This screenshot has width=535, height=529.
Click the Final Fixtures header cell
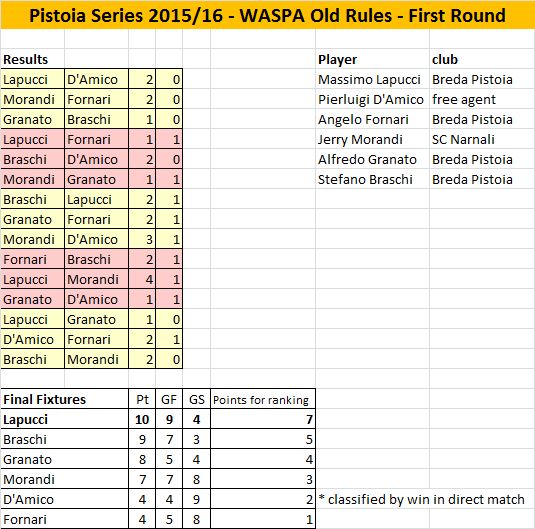click(64, 400)
